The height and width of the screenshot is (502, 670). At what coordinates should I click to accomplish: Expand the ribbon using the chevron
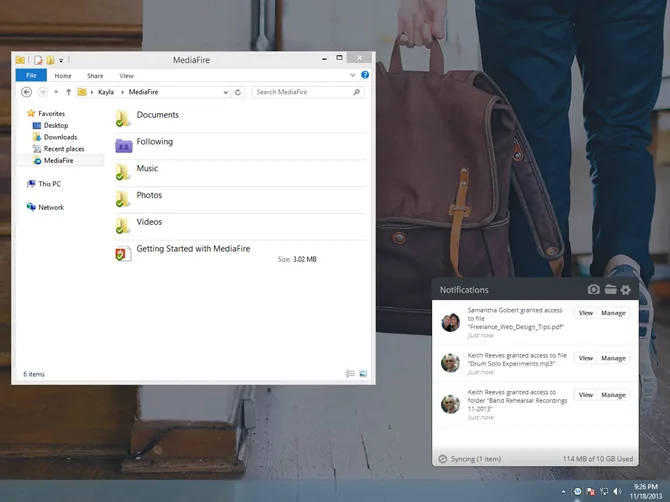(353, 75)
